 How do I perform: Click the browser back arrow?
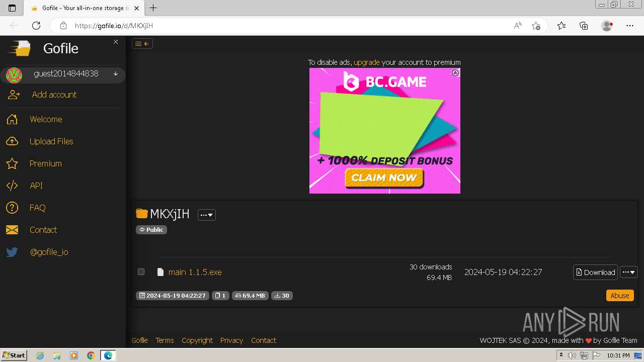pos(14,26)
